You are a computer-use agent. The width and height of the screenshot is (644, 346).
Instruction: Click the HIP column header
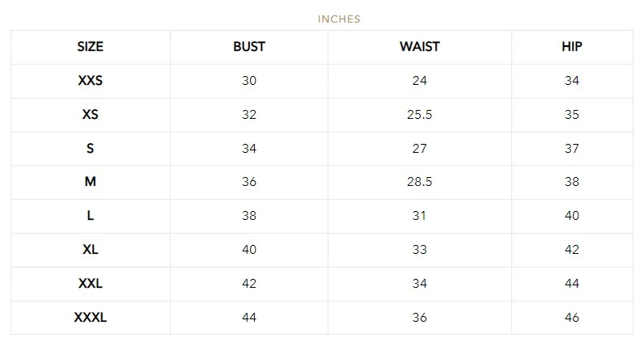[x=571, y=47]
